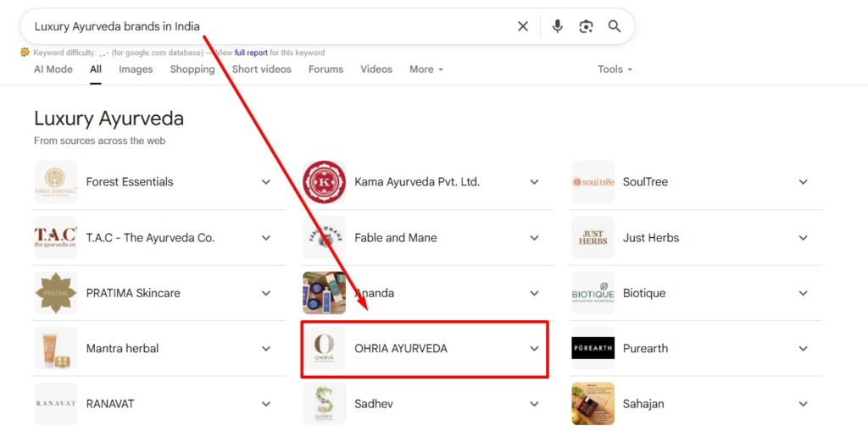Expand the Biotique chevron
868x431 pixels.
click(x=804, y=293)
